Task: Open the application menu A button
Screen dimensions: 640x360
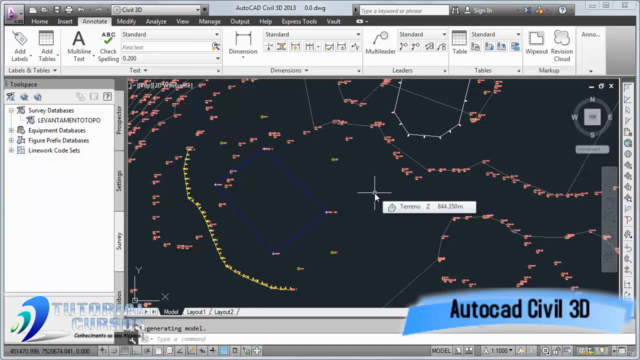Action: [13, 13]
